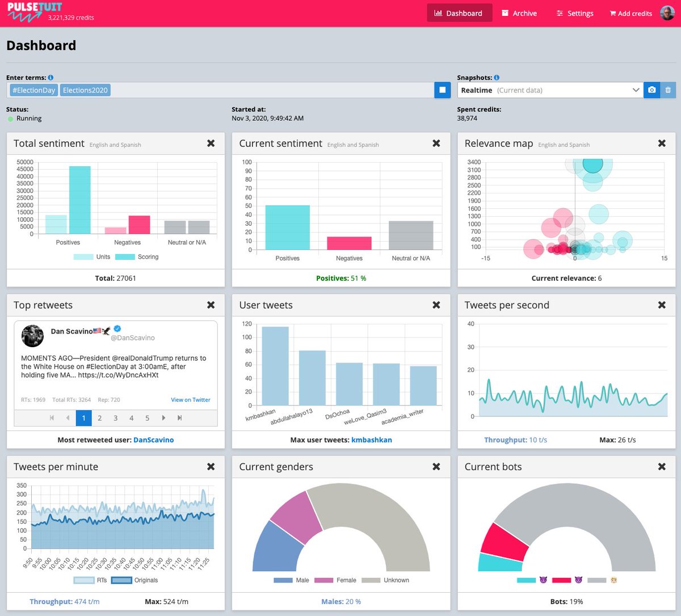Click the info icon beside Snapshots
This screenshot has width=681, height=616.
point(497,78)
